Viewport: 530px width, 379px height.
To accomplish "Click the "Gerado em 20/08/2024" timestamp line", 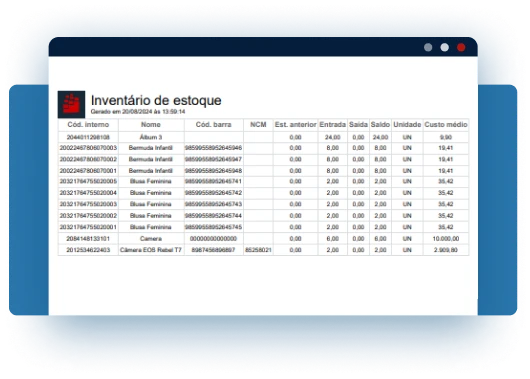I will 138,112.
